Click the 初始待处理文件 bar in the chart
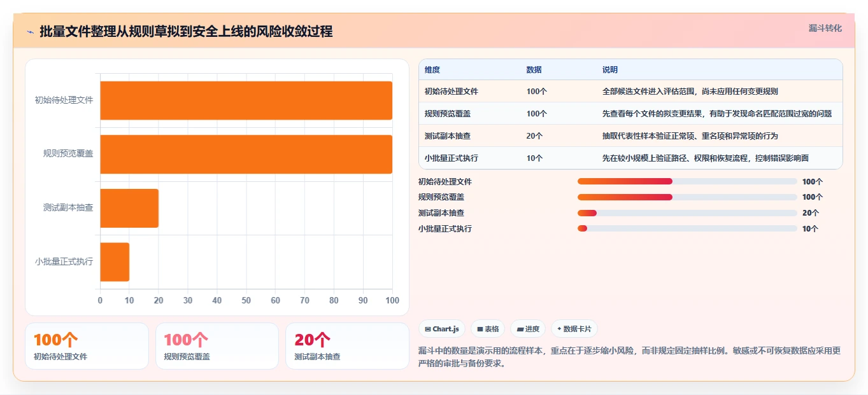Viewport: 868px width, 395px height. click(246, 100)
